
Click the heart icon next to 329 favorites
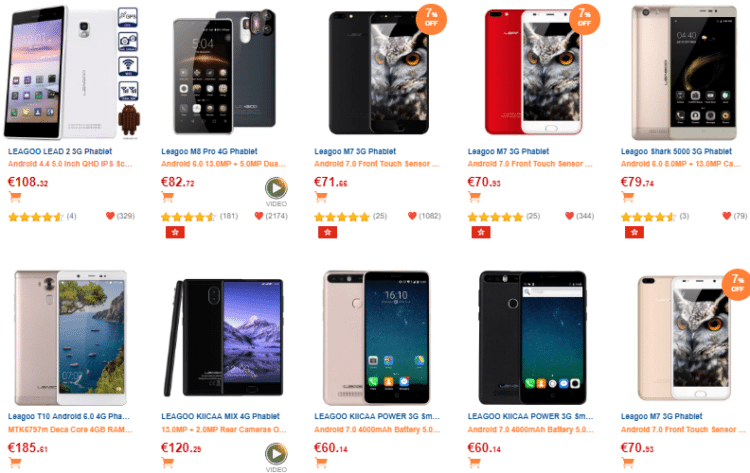[x=110, y=216]
